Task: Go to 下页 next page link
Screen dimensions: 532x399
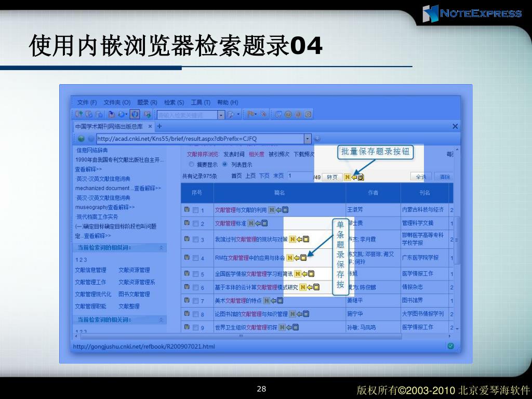Action: [264, 176]
